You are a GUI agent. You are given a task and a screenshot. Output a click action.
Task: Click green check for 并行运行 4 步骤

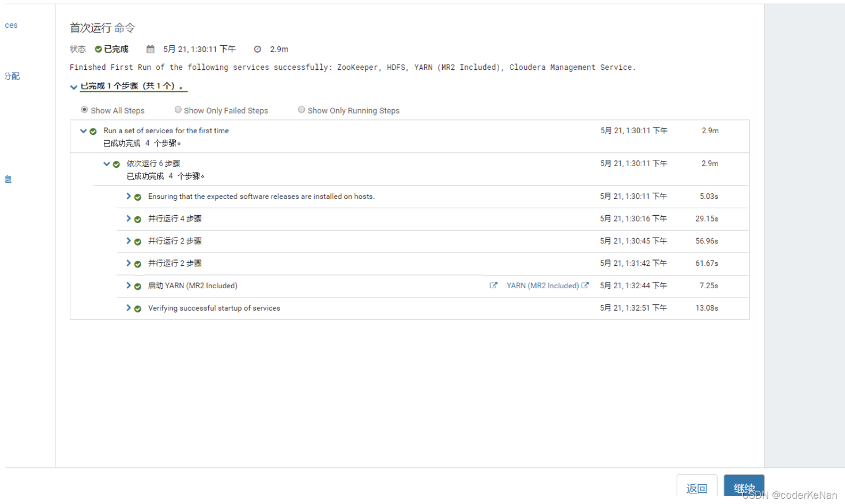click(137, 220)
